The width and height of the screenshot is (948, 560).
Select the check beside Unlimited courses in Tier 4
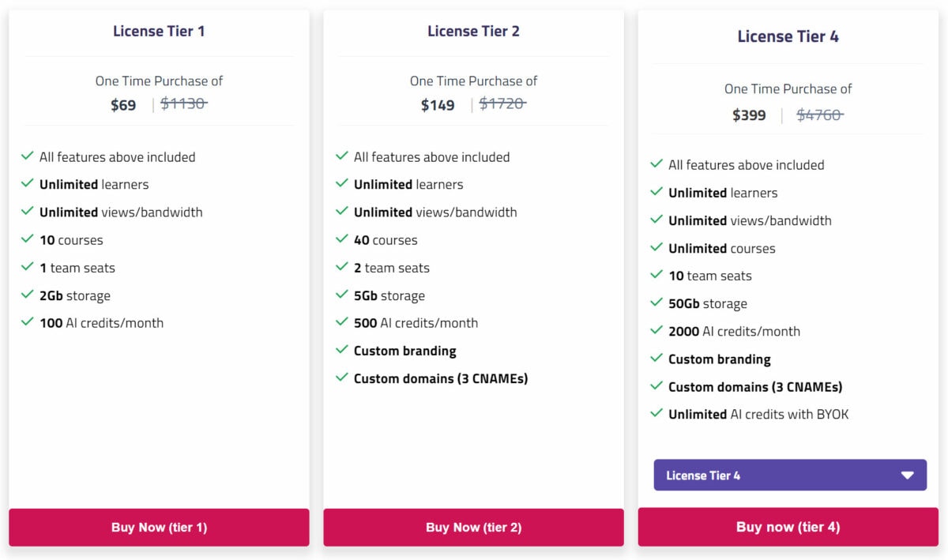pos(656,248)
